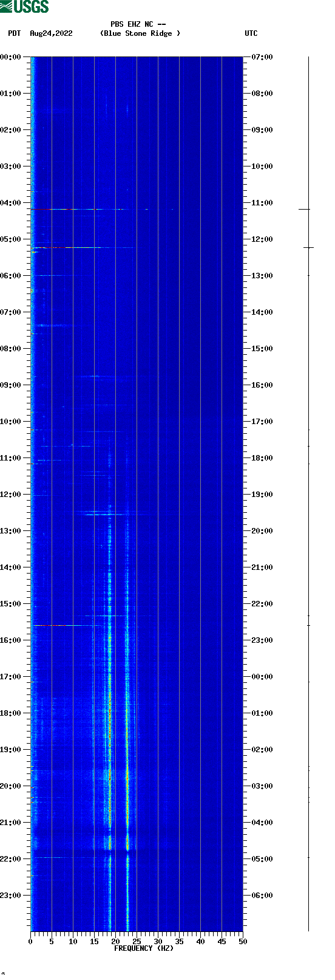Screen dimensions: 335x980
Task: Click the UTC '11:00' time label
Action: point(262,203)
